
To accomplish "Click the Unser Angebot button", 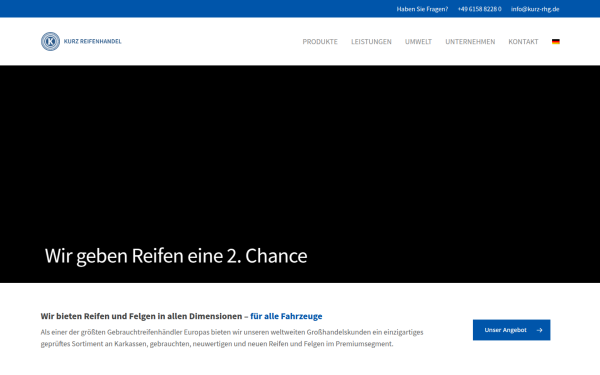I will (x=511, y=330).
